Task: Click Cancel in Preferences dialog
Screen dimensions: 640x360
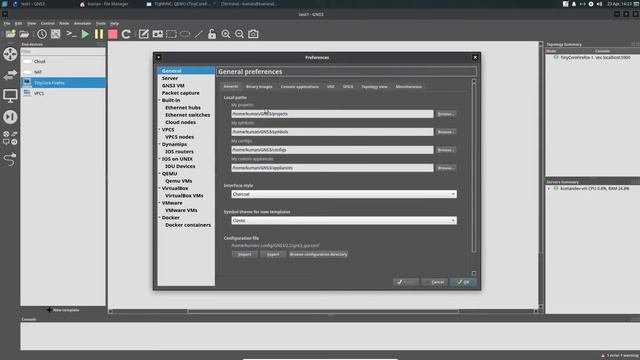Action: pyautogui.click(x=435, y=282)
